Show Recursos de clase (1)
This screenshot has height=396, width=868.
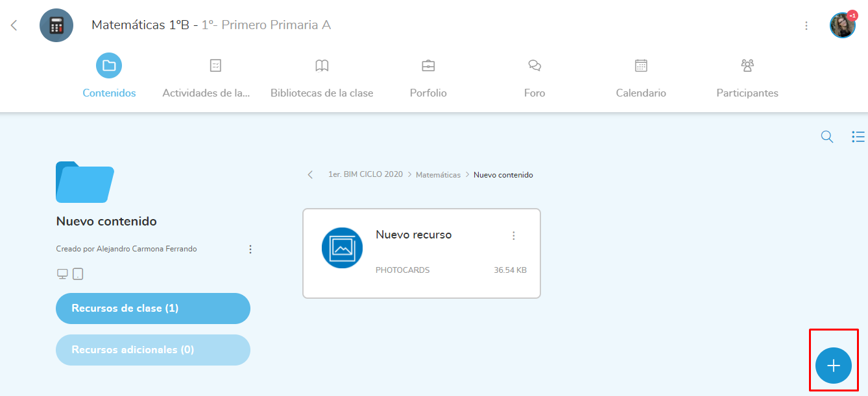153,309
